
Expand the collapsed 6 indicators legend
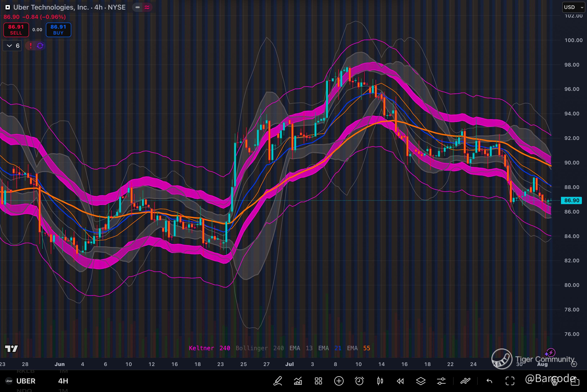[x=12, y=46]
